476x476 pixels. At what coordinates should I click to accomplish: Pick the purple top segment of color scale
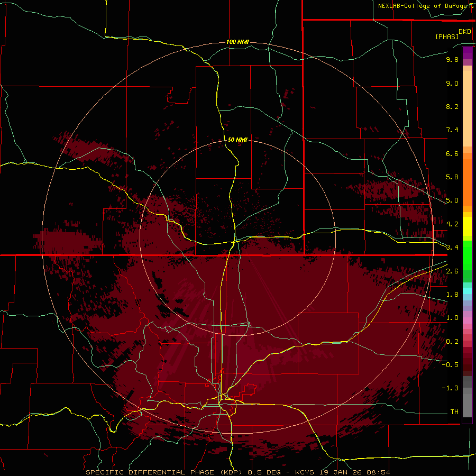467,53
